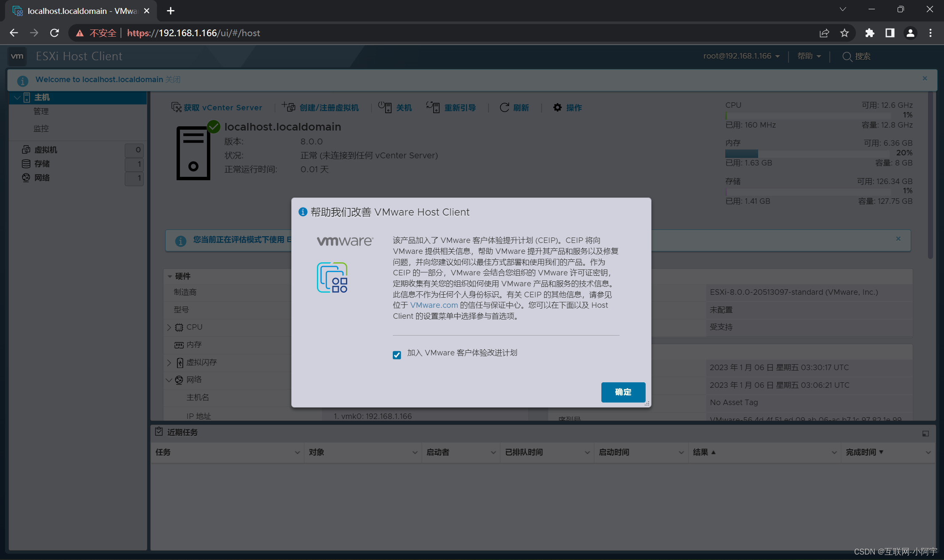The image size is (944, 560).
Task: Click the Get vCenter Server icon
Action: [x=176, y=107]
